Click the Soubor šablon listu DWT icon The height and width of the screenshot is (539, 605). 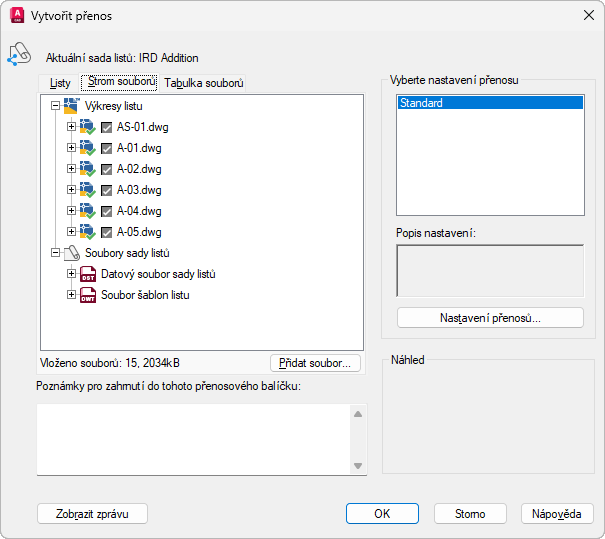click(87, 295)
